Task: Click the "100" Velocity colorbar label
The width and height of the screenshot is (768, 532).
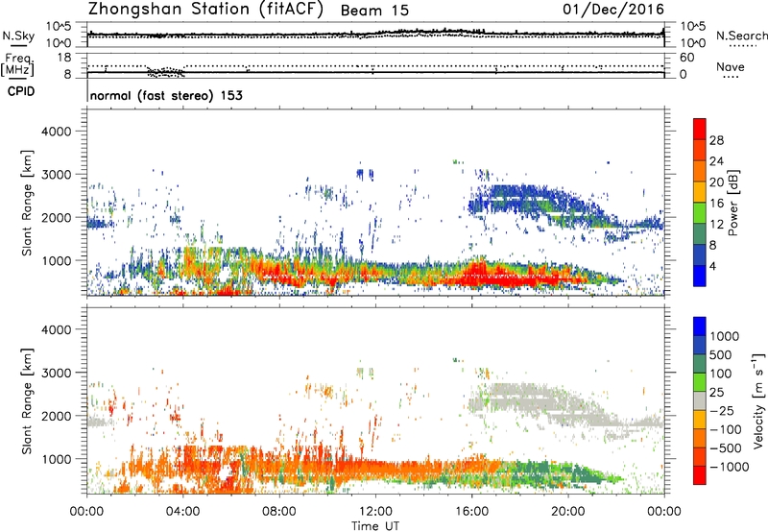Action: [x=720, y=374]
